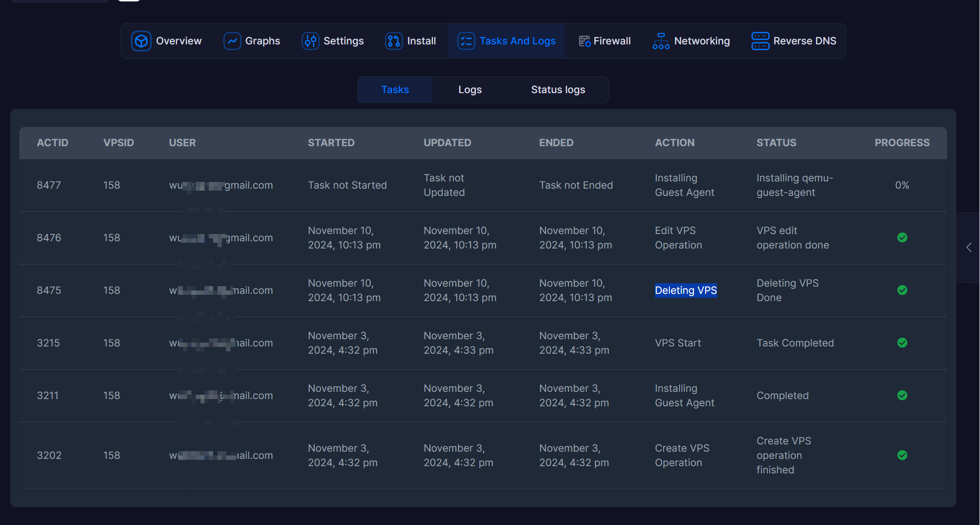
Task: Click the VPS Start action cell
Action: click(678, 343)
